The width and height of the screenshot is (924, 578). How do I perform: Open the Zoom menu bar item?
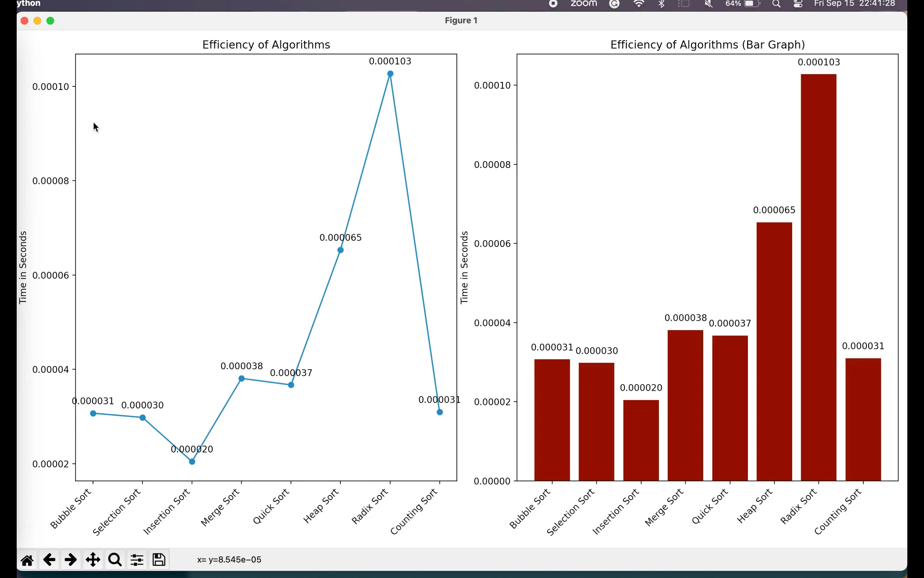[584, 4]
